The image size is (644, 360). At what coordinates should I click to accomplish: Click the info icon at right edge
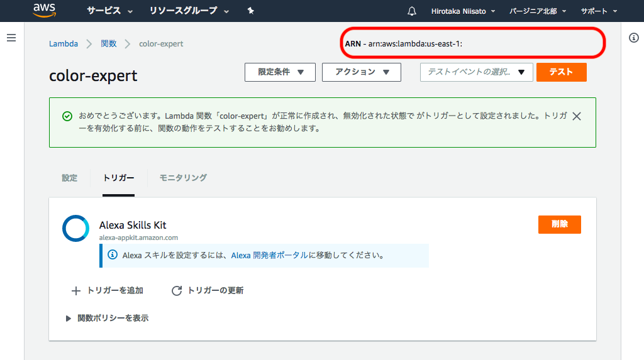(x=634, y=38)
